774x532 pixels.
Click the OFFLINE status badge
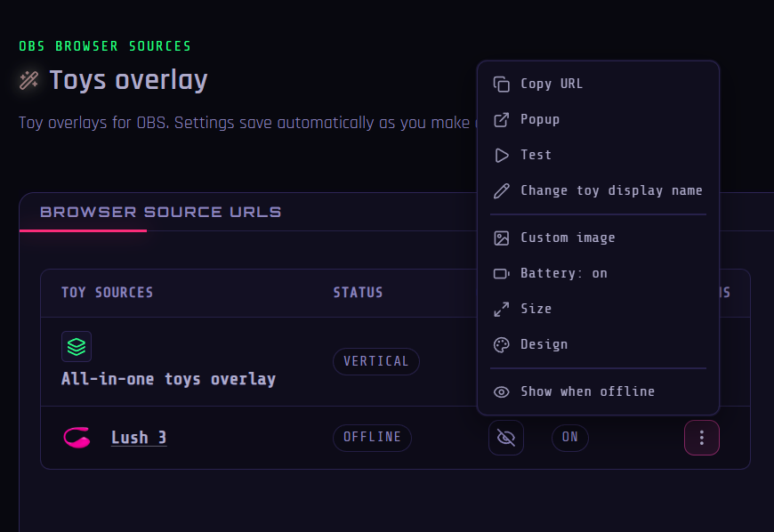pos(372,437)
